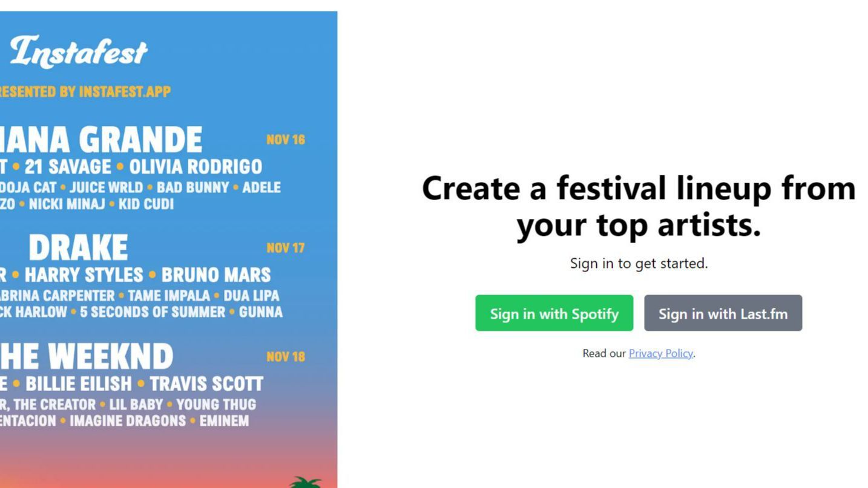
Task: Select the 21 SAVAGE artist name
Action: click(x=68, y=166)
